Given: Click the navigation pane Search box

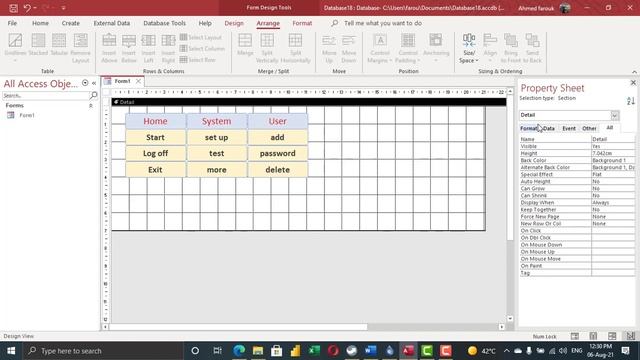Looking at the screenshot, I should [x=46, y=95].
